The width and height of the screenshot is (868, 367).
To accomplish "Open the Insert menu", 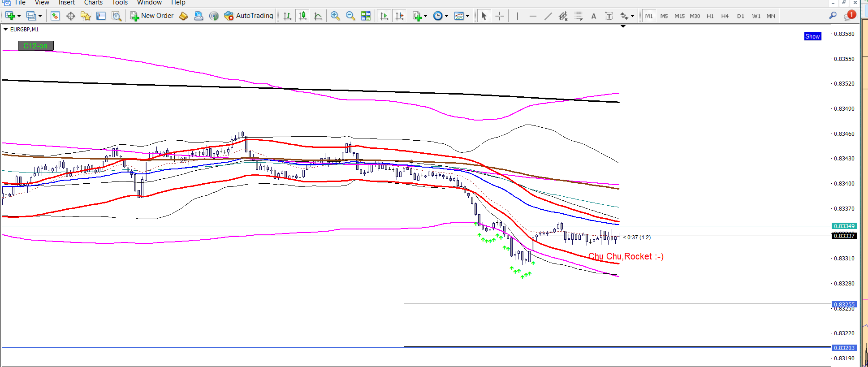I will [x=66, y=3].
